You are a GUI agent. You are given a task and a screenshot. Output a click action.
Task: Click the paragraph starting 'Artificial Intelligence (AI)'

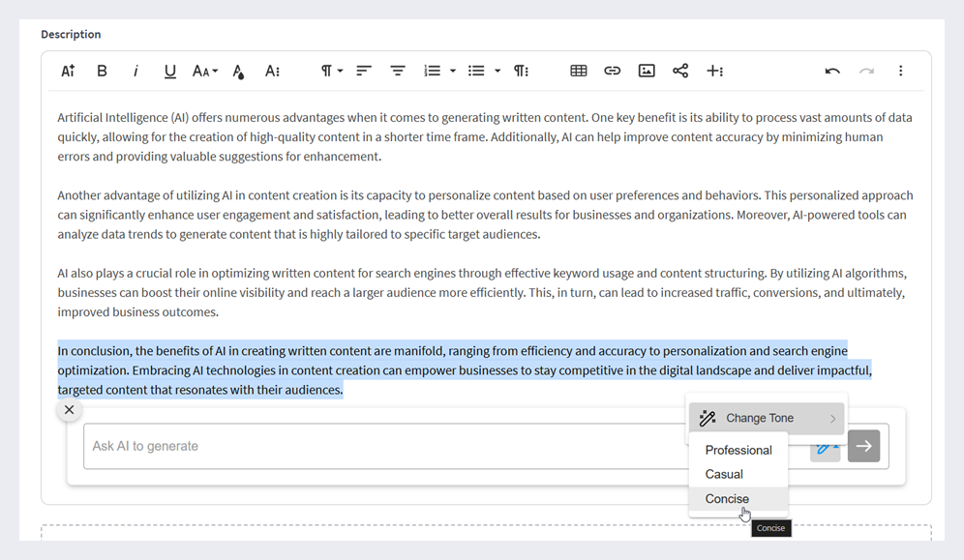click(x=485, y=137)
